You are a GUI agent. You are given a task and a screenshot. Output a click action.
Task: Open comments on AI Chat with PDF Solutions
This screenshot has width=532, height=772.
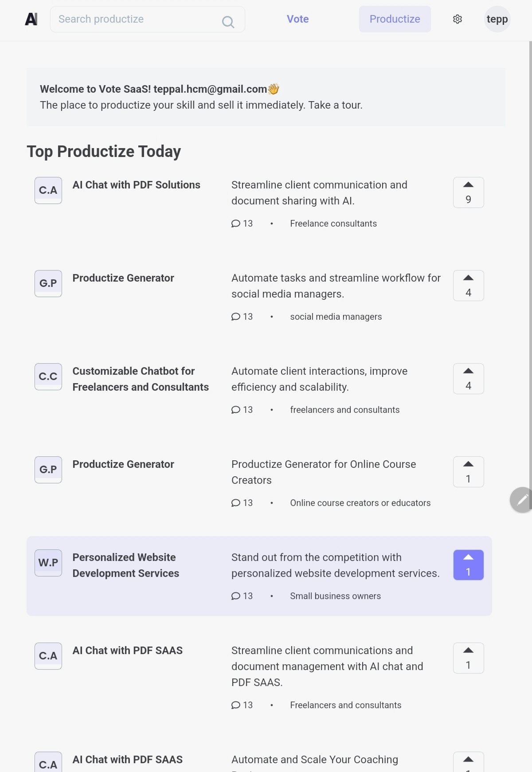tap(242, 223)
